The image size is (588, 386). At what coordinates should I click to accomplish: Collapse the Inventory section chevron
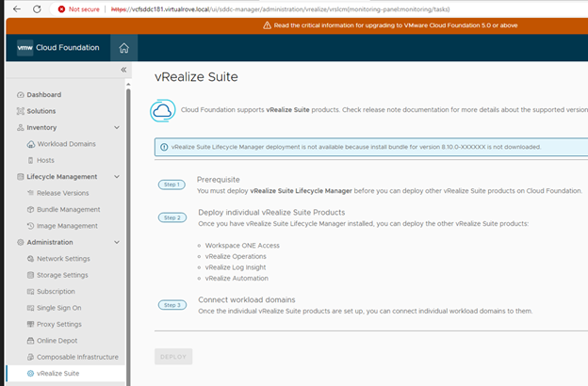click(x=117, y=127)
